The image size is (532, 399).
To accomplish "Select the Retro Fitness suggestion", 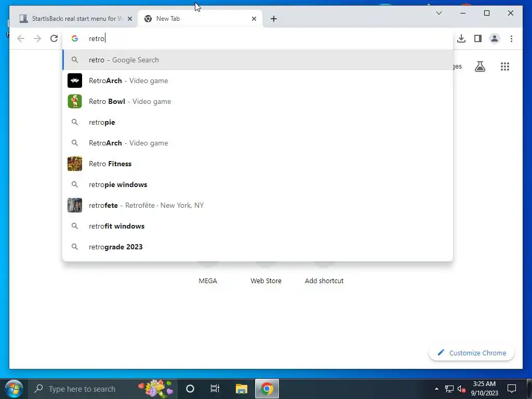I will click(258, 164).
